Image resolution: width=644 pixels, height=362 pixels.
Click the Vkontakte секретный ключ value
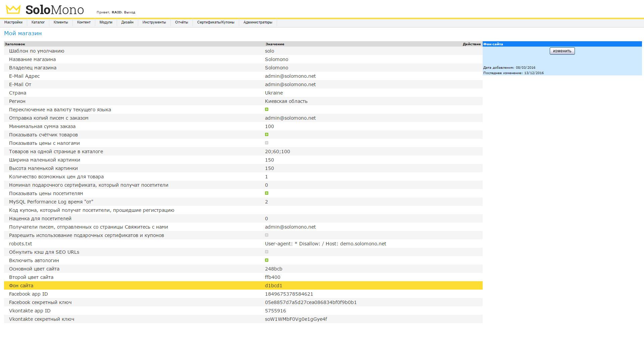(296, 319)
